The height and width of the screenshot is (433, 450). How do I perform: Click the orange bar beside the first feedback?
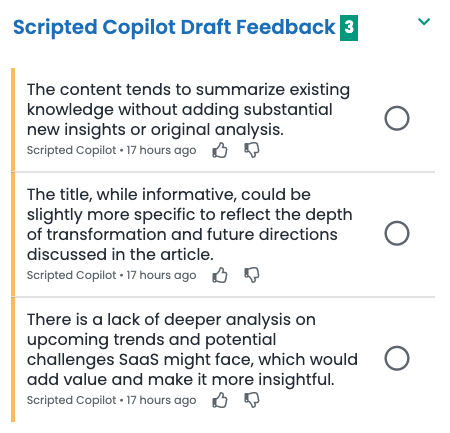(x=13, y=120)
